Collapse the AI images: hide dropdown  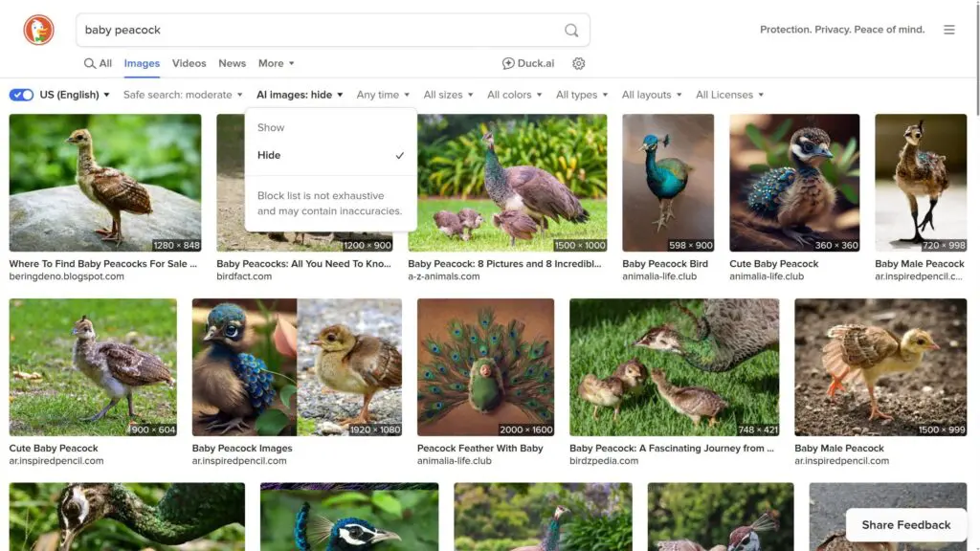click(x=300, y=95)
